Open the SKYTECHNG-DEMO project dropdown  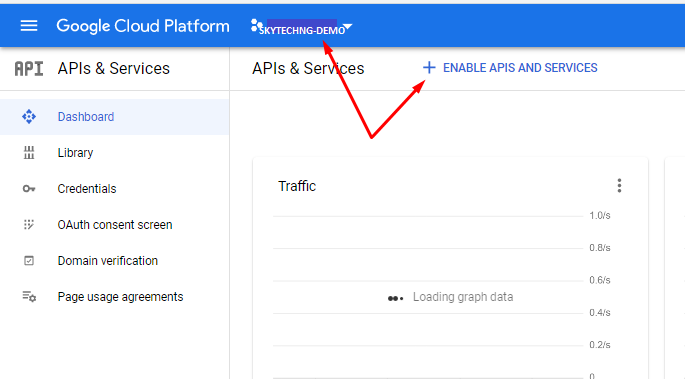click(x=301, y=28)
